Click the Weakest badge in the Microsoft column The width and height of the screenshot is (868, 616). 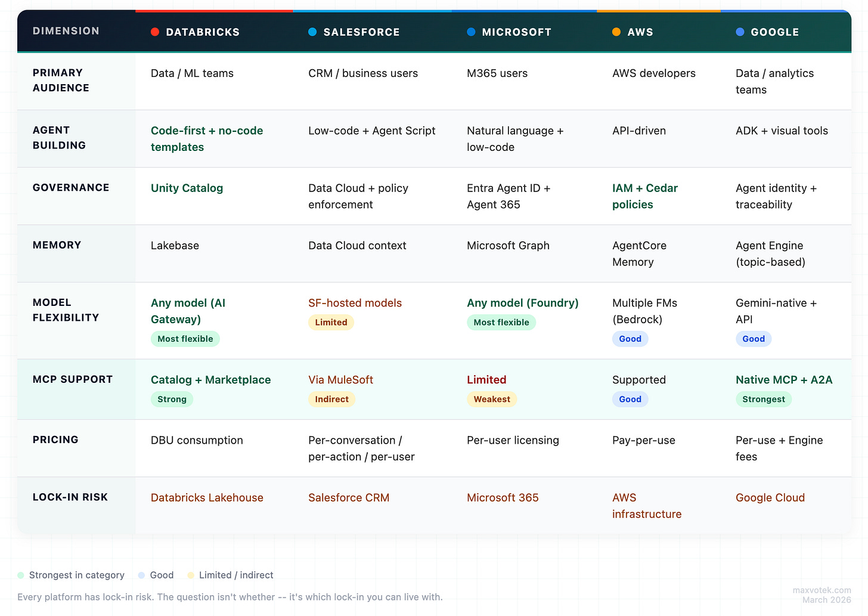click(x=492, y=399)
